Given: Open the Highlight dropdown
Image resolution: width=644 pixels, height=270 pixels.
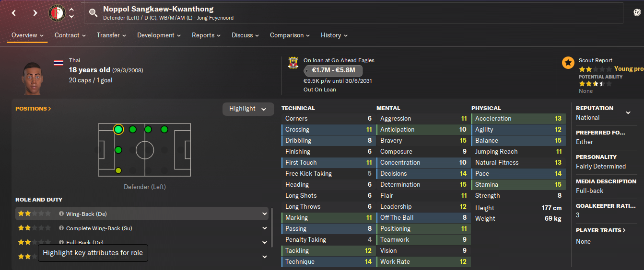Looking at the screenshot, I should (x=247, y=109).
